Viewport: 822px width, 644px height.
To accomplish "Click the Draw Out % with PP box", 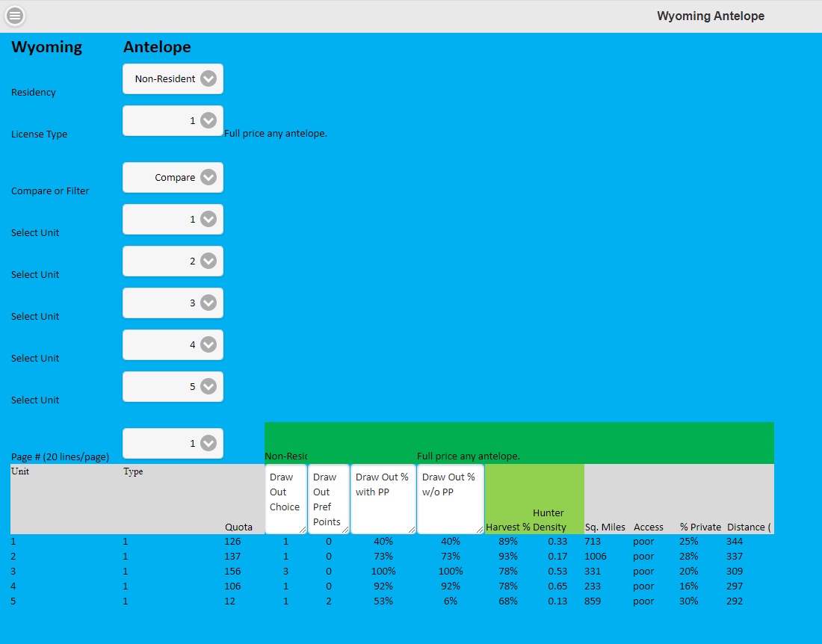I will pos(383,499).
